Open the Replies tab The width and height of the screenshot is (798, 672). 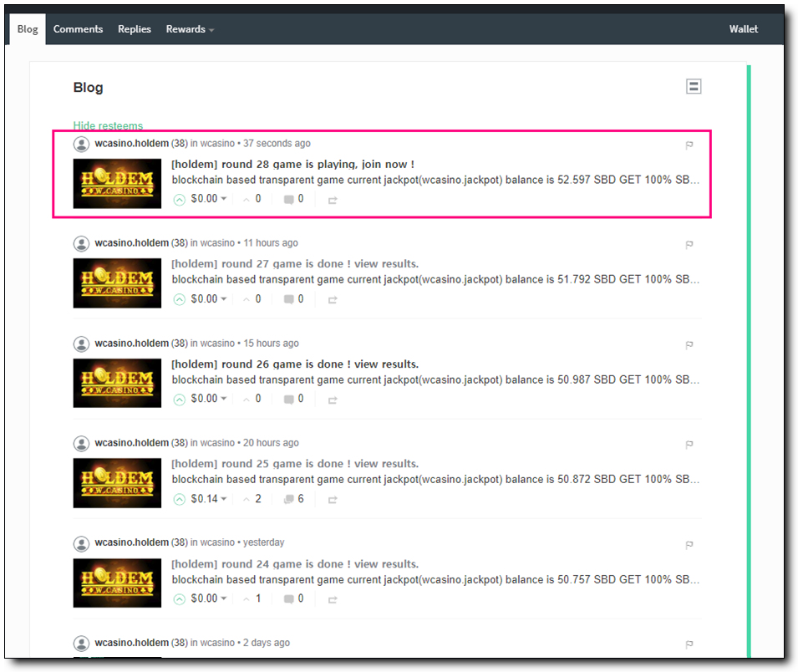135,29
